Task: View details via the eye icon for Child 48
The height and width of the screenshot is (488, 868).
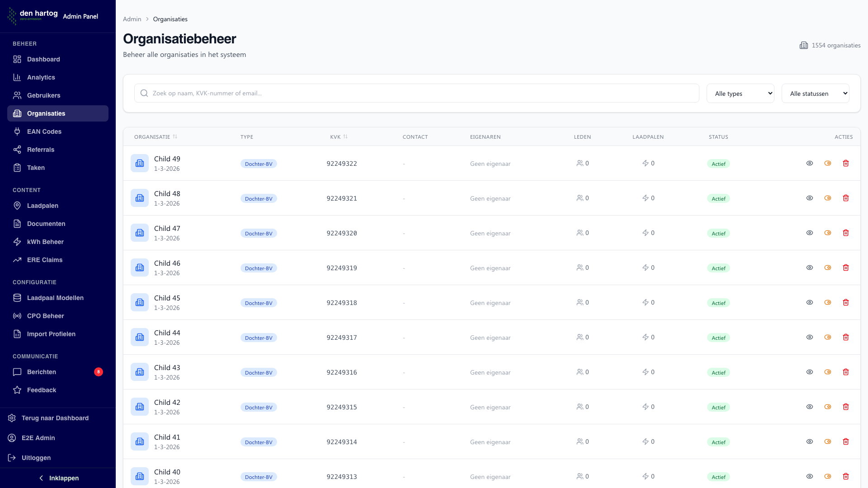Action: 809,198
